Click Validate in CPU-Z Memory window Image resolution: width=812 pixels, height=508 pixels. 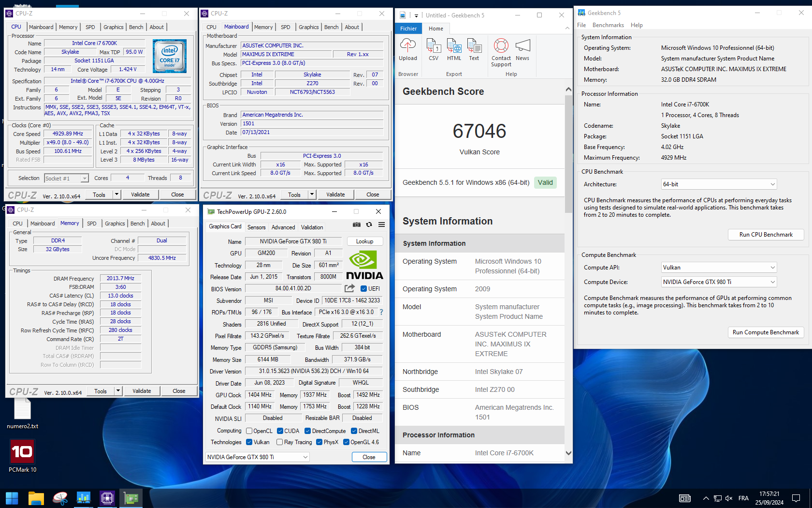click(142, 391)
